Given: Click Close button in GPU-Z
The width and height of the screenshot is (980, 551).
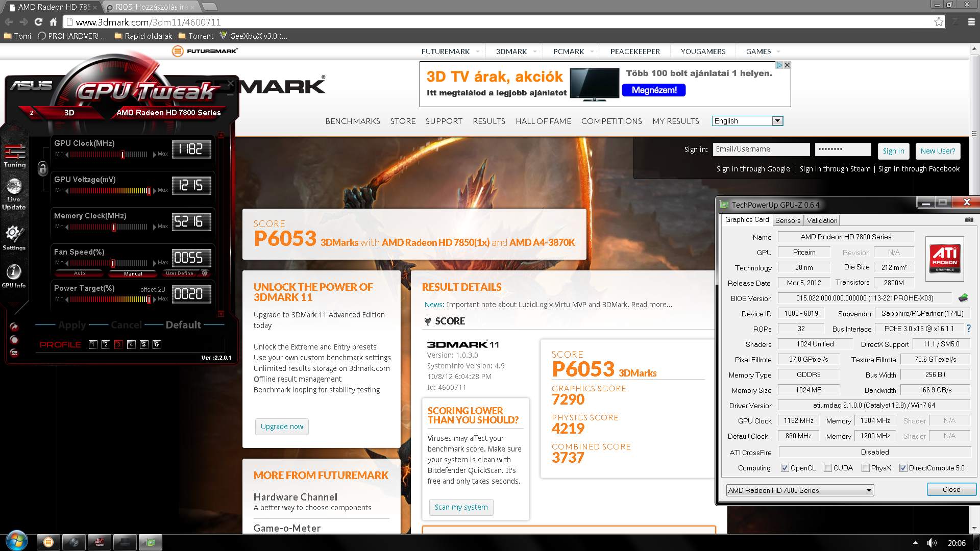Looking at the screenshot, I should coord(951,489).
